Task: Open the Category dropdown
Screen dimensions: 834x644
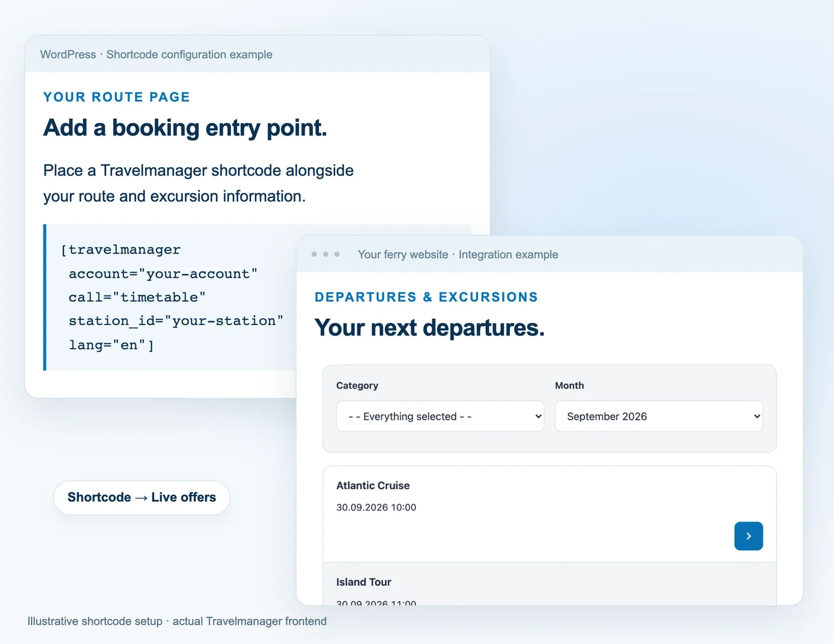Action: (x=440, y=416)
